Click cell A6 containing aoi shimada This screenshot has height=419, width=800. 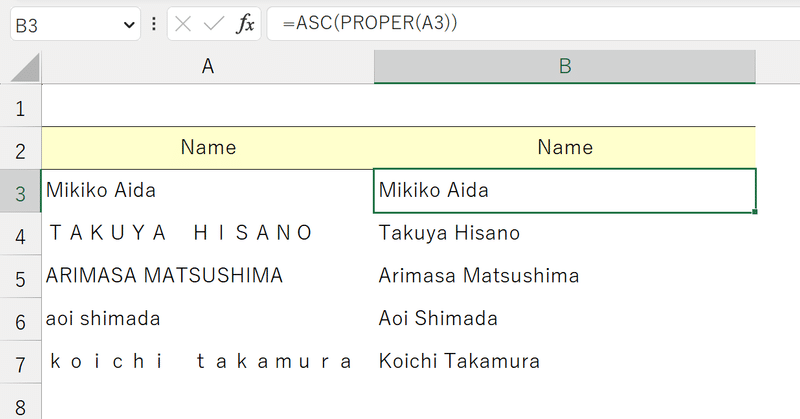point(208,319)
